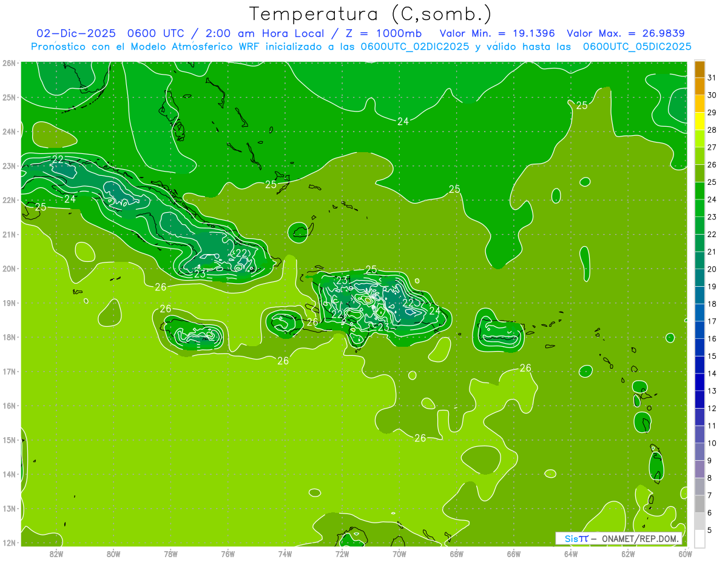Viewport: 728px width, 562px height.
Task: Click the 74W longitude axis label
Action: (x=285, y=554)
